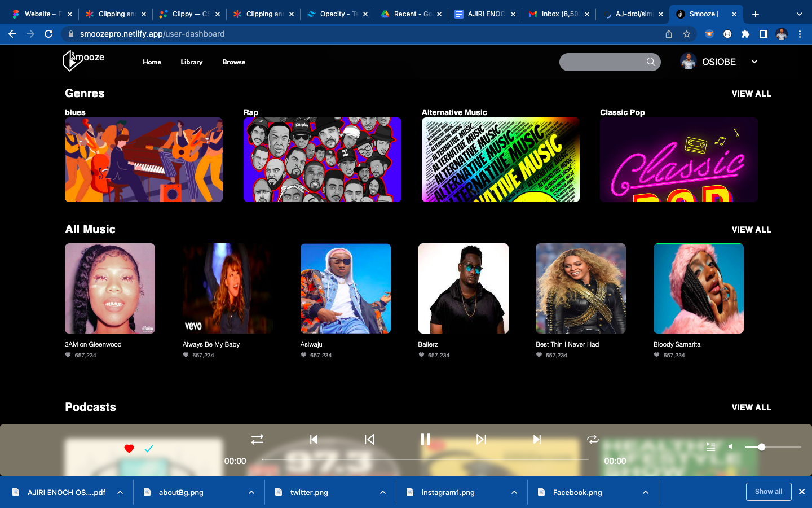Toggle the blue checkmark on the player
The image size is (812, 508).
pyautogui.click(x=148, y=449)
